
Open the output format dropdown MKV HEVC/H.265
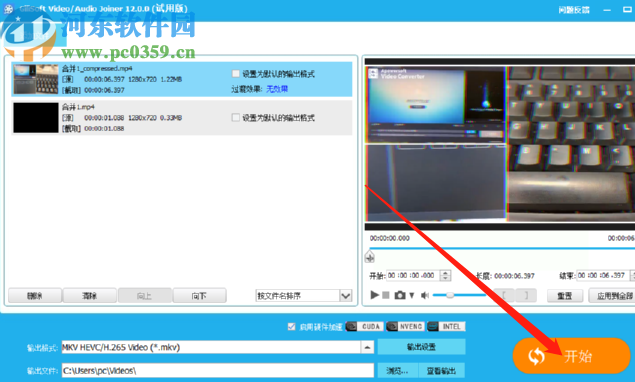[217, 347]
